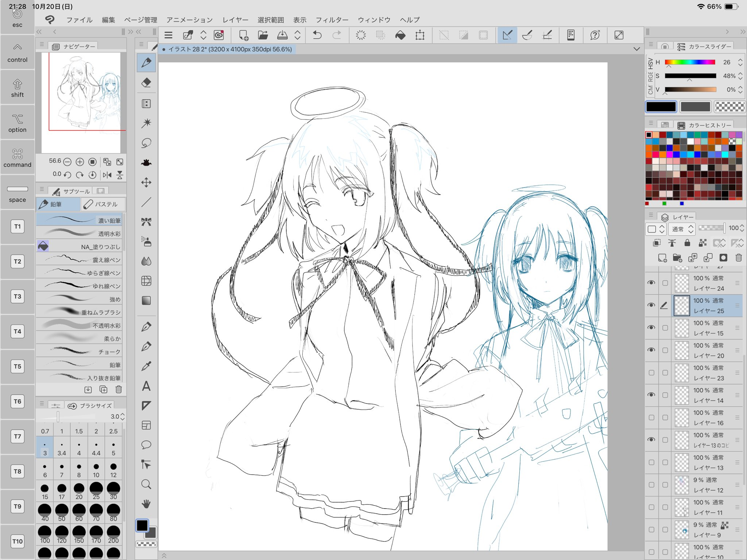Viewport: 747px width, 560px height.
Task: Select the レイヤー 20 layer row
Action: (694, 350)
